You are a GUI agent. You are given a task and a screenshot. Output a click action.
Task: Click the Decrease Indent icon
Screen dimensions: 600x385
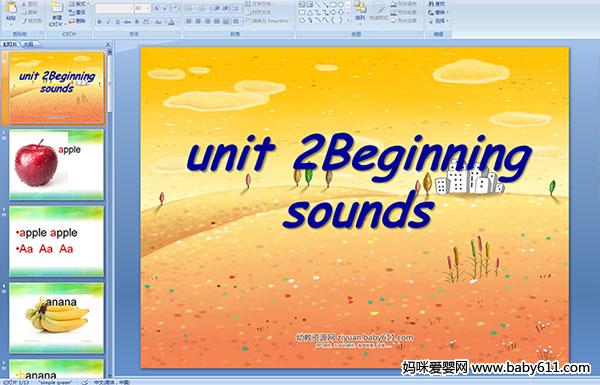coord(216,8)
